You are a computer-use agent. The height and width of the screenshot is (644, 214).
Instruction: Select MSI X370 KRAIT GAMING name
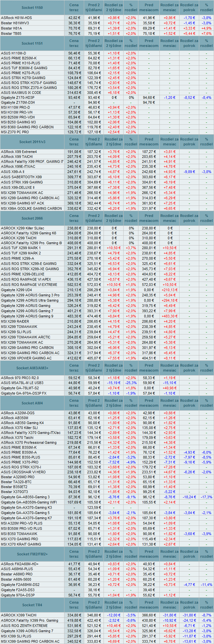[21, 544]
